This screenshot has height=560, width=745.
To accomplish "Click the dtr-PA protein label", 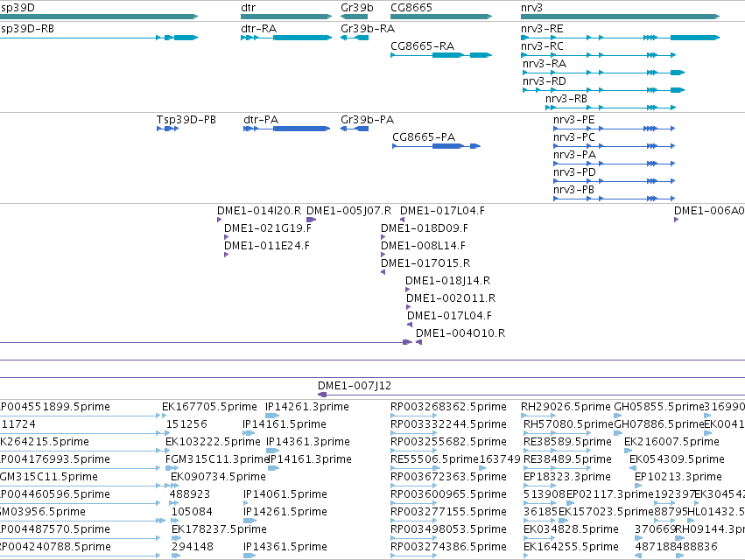I will (260, 120).
